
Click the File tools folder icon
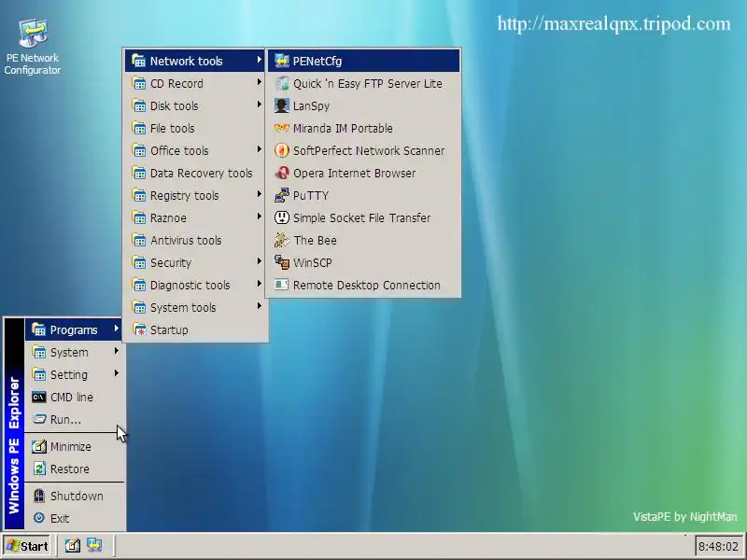pos(139,128)
